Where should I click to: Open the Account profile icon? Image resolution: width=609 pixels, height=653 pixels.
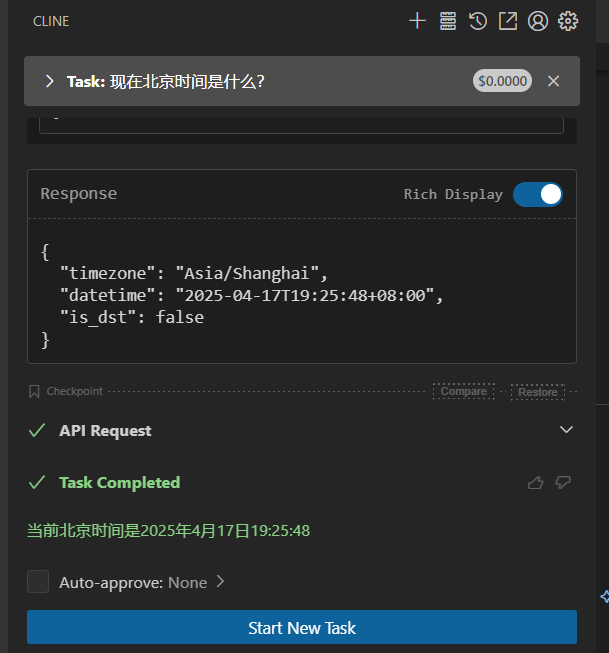[x=538, y=21]
